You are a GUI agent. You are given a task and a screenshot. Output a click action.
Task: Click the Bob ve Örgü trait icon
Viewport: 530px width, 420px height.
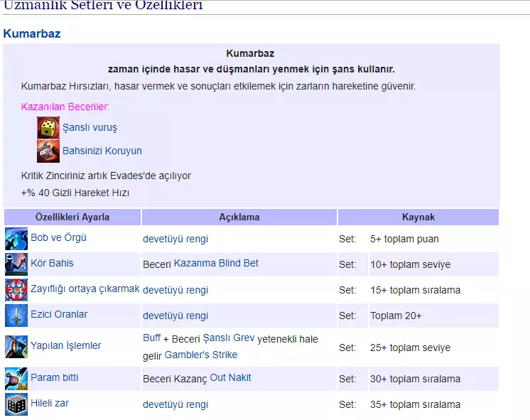tap(16, 239)
